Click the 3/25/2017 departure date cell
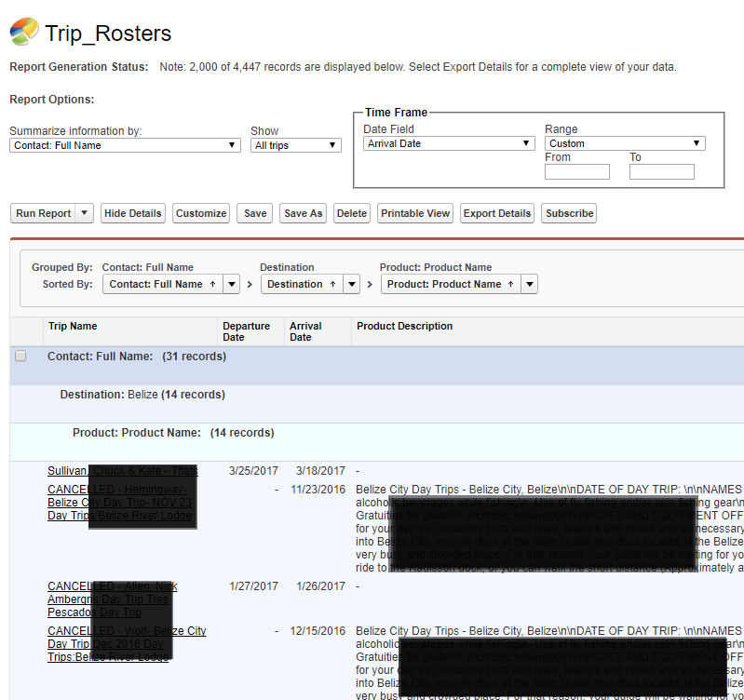 click(x=253, y=470)
